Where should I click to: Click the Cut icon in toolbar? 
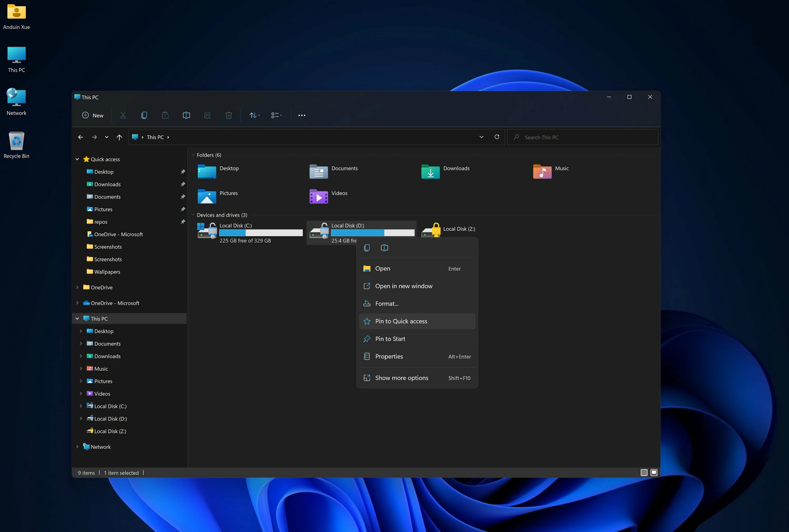click(x=124, y=115)
